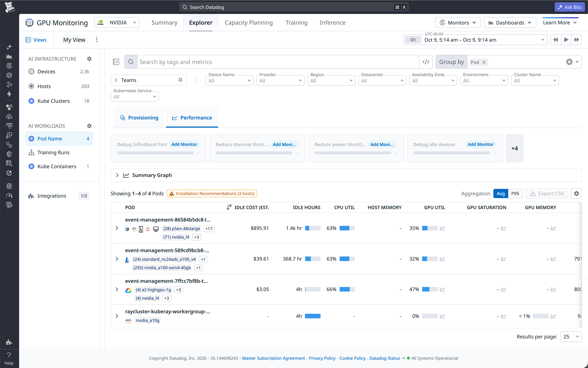This screenshot has height=368, width=588.
Task: Sort by Idle Cost column
Action: [x=248, y=207]
